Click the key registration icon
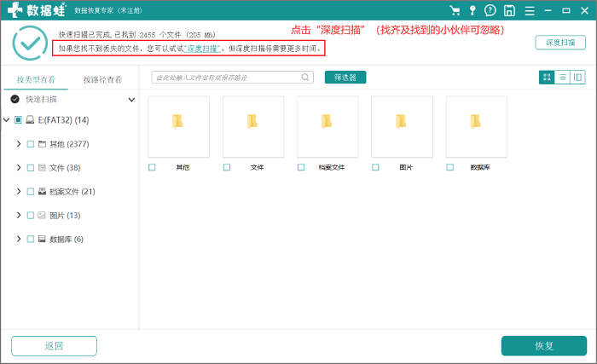Viewport: 597px width, 364px height. (472, 11)
